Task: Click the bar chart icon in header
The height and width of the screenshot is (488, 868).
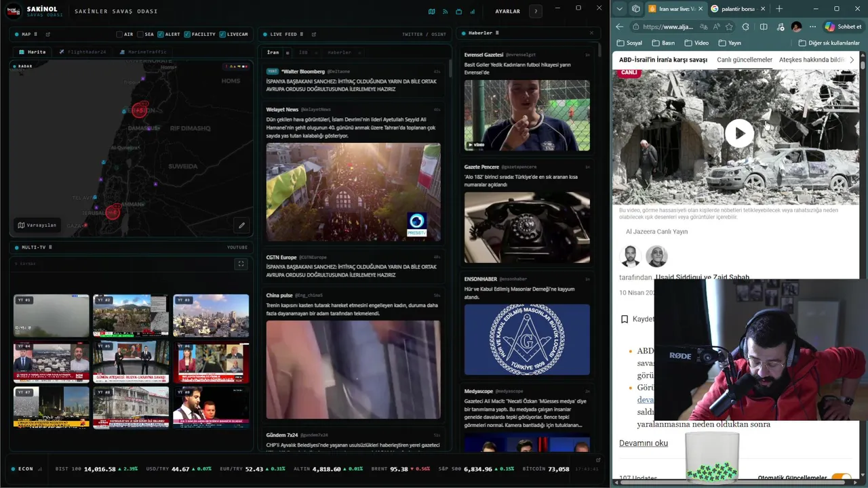Action: point(473,12)
